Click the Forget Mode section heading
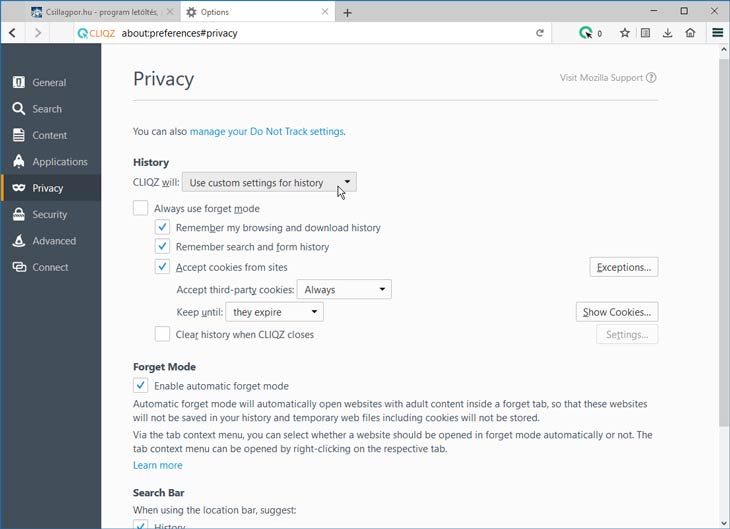 point(164,366)
